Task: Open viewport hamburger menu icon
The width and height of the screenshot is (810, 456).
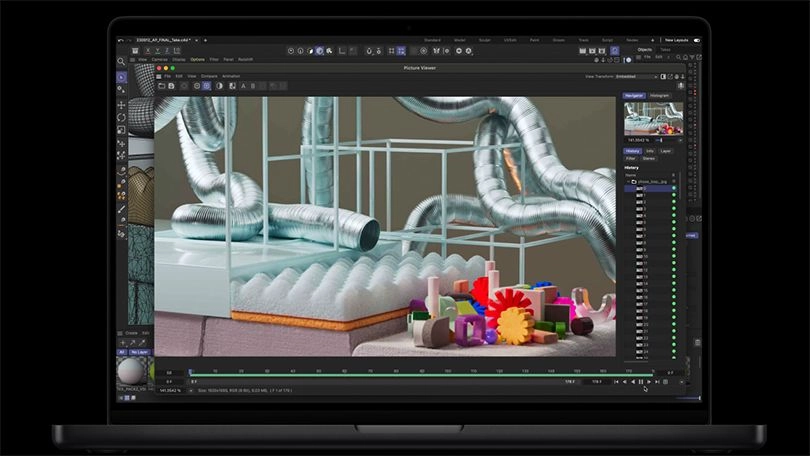Action: pyautogui.click(x=132, y=60)
